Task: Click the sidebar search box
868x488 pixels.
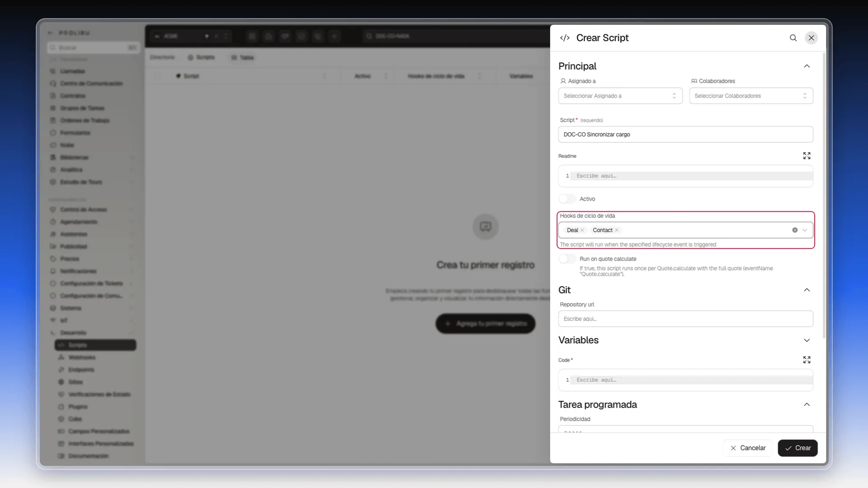Action: pyautogui.click(x=93, y=48)
